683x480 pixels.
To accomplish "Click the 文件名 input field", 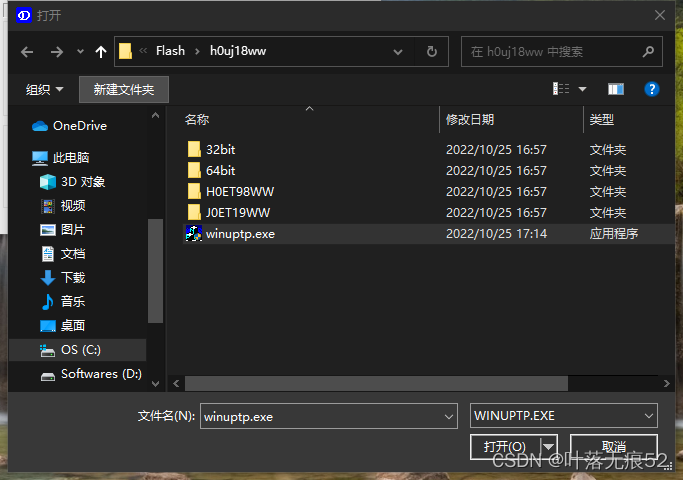I will click(321, 416).
